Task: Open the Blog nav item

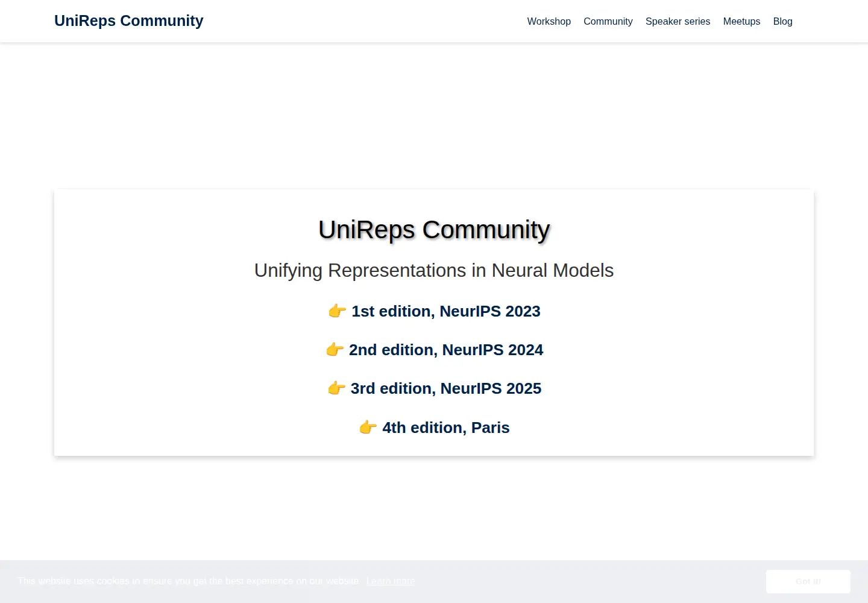Action: tap(782, 21)
